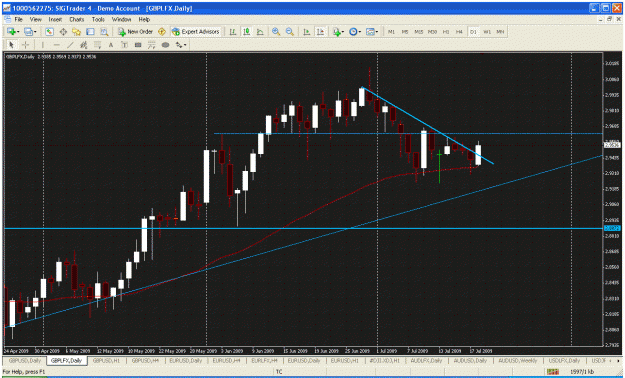625x378 pixels.
Task: Show the Terminal panel
Action: [90, 32]
